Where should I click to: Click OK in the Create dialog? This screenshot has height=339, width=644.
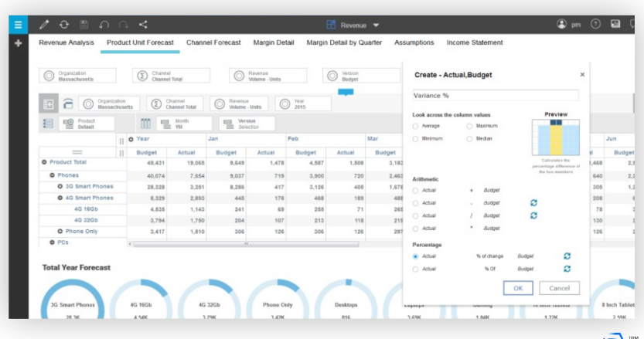point(518,288)
